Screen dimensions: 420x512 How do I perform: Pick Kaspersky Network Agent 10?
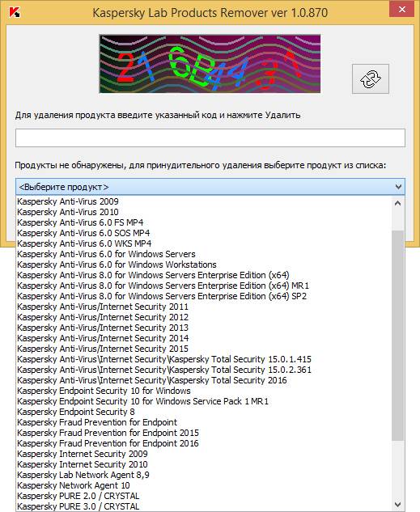[x=204, y=485]
